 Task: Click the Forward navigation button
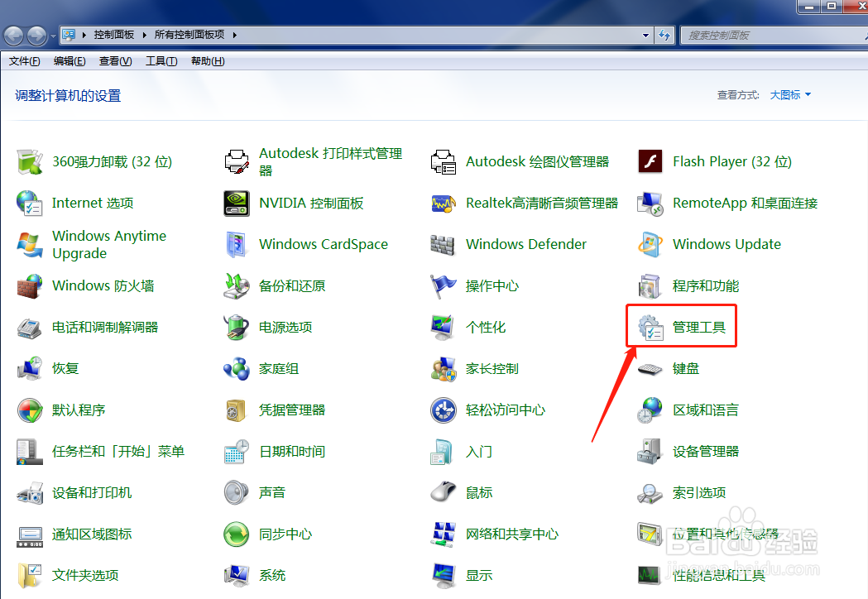(37, 36)
